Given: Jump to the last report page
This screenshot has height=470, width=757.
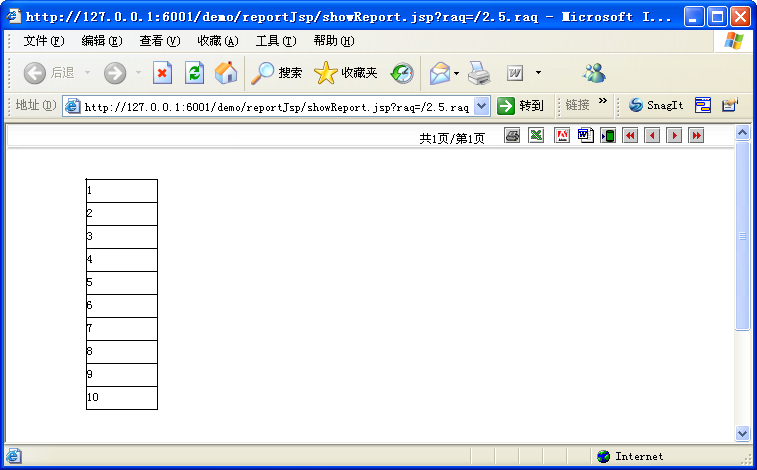Looking at the screenshot, I should pos(696,136).
